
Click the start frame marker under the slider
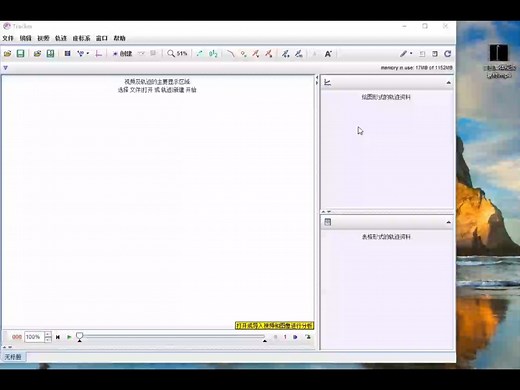point(79,341)
